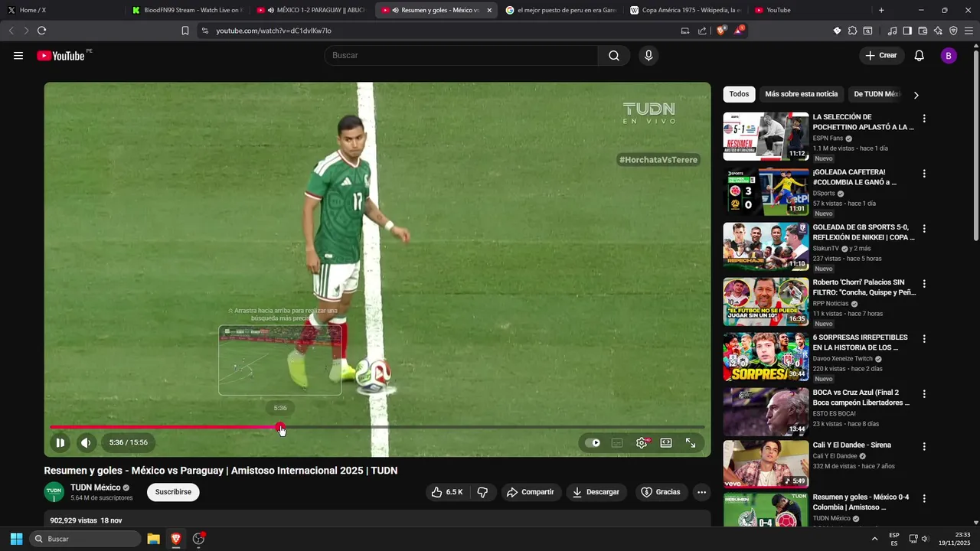Viewport: 980px width, 551px height.
Task: Open Brave Wallet icon in toolbar
Action: pos(923,31)
